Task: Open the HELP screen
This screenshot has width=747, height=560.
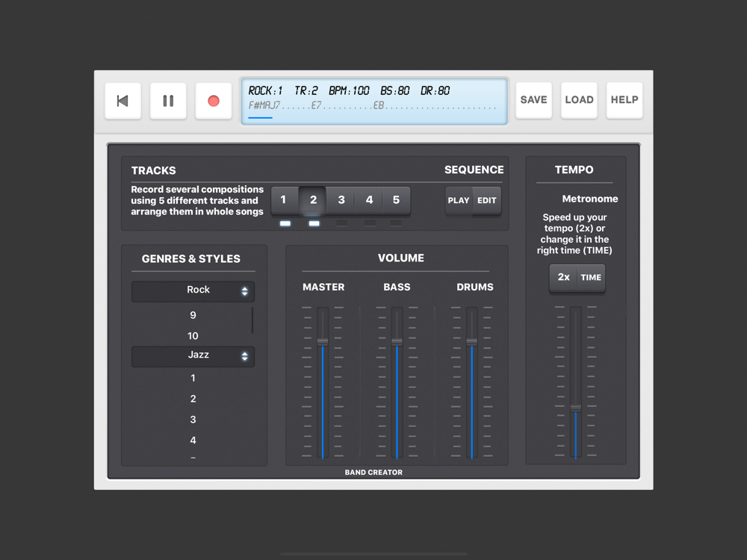Action: [x=624, y=100]
